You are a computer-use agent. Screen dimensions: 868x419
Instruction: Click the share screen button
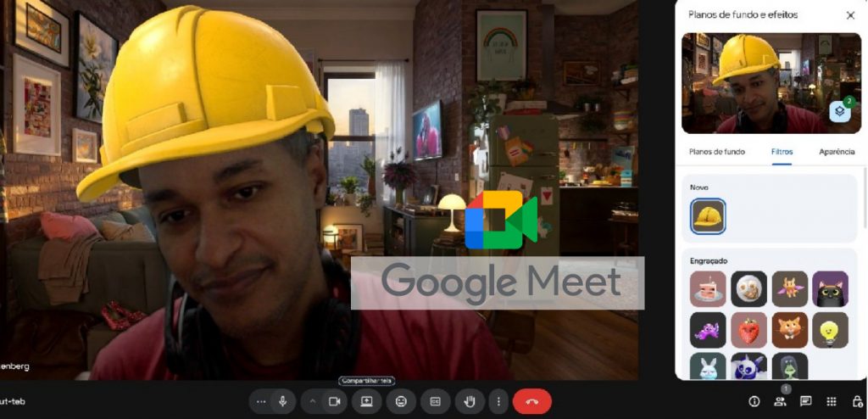[x=366, y=402]
